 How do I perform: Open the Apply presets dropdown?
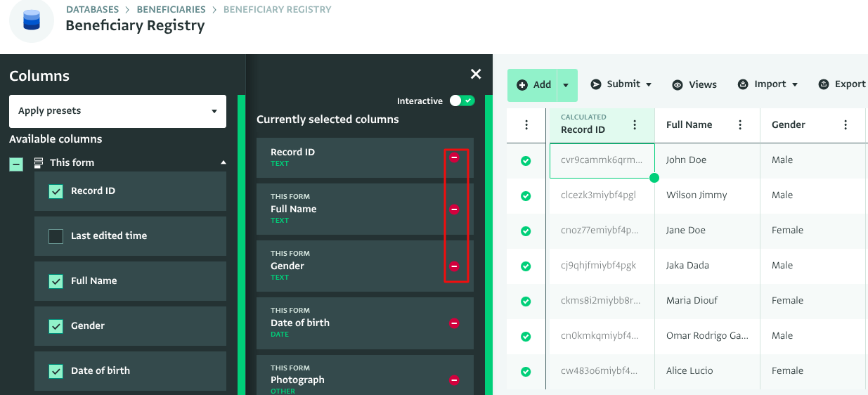117,111
